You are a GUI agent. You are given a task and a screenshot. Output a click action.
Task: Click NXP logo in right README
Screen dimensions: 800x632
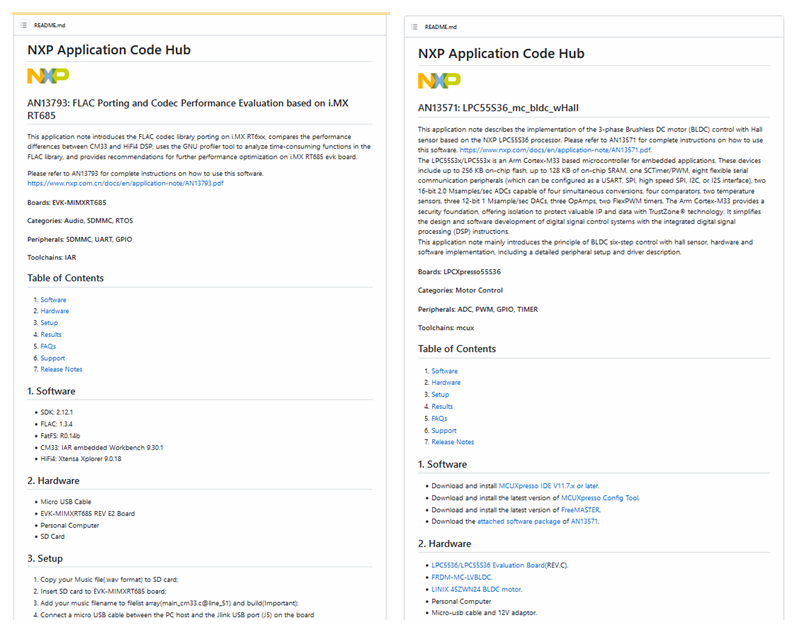(x=439, y=80)
